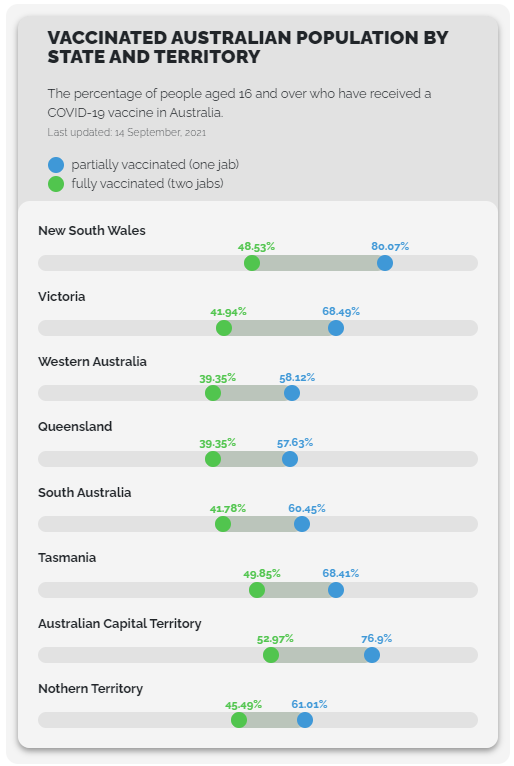Click Australian Capital Territory blue 76.9% dot

[x=372, y=655]
